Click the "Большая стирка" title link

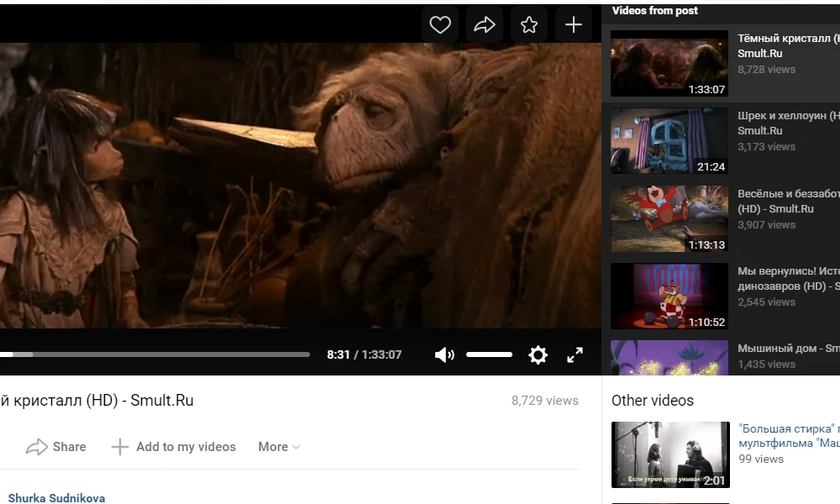(x=789, y=436)
